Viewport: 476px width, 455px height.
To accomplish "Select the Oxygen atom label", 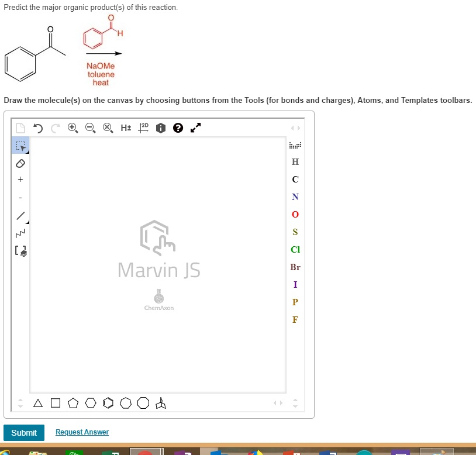I will [295, 214].
